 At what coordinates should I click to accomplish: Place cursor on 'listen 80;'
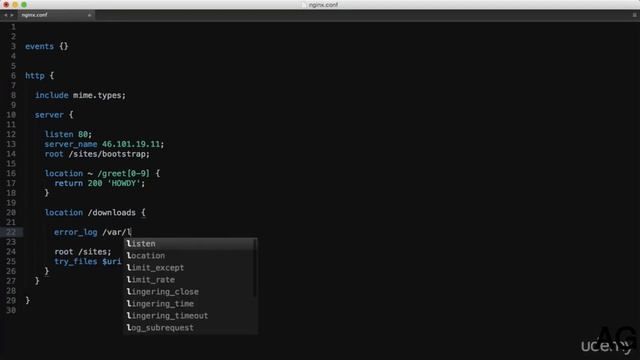(69, 134)
